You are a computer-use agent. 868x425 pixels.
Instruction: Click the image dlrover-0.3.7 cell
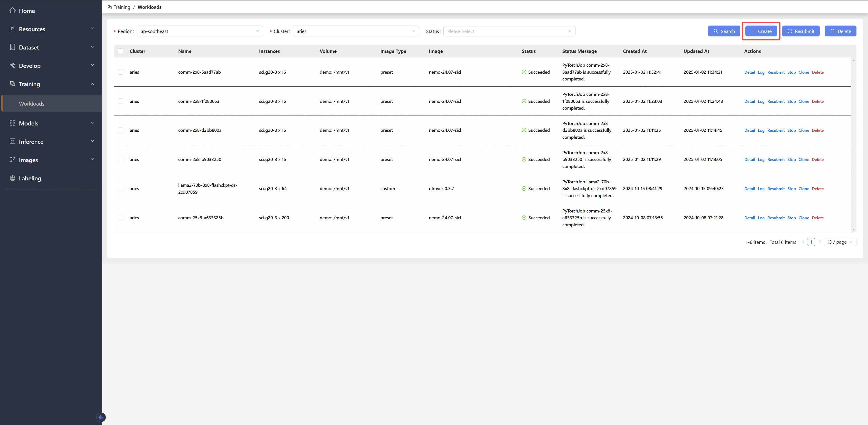tap(441, 189)
